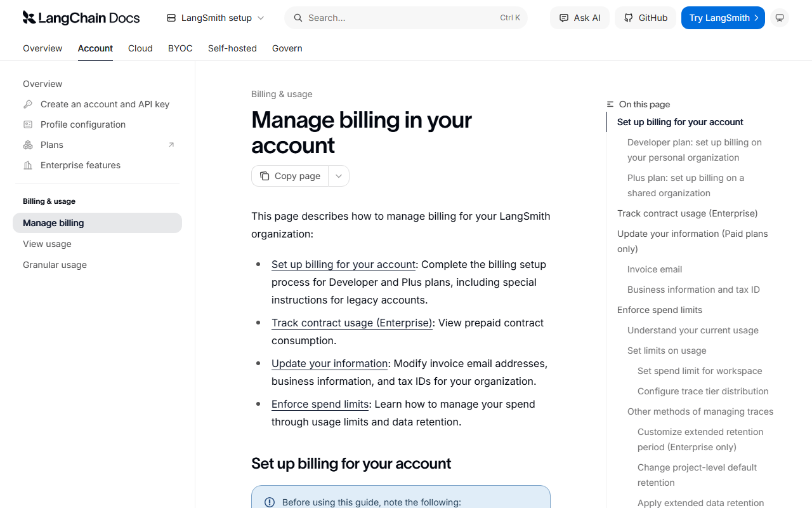Jump to Developer plan section in contents
Viewport: 812px width, 508px height.
(695, 150)
